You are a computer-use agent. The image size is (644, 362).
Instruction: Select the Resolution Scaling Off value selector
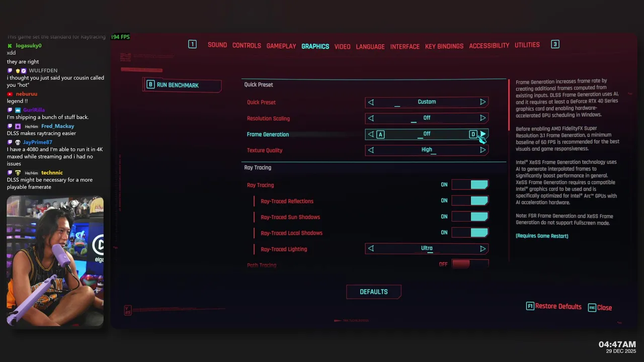[x=427, y=118]
